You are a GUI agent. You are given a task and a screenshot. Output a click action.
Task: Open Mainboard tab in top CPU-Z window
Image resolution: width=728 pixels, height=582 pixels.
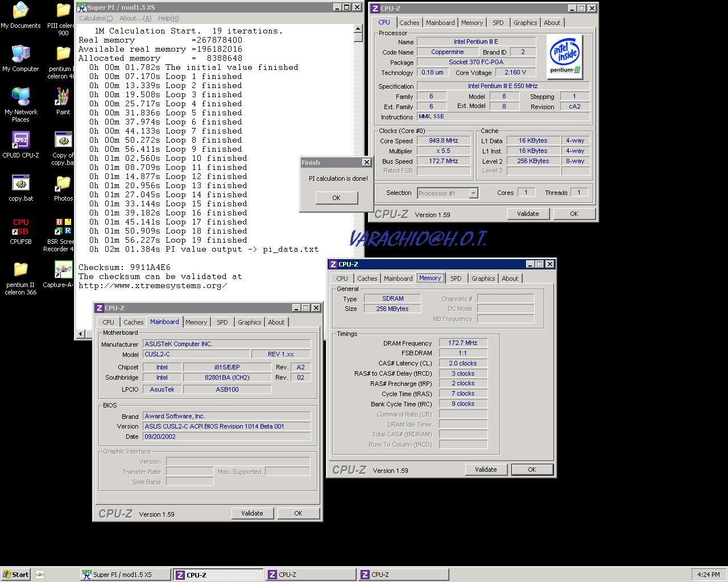440,23
